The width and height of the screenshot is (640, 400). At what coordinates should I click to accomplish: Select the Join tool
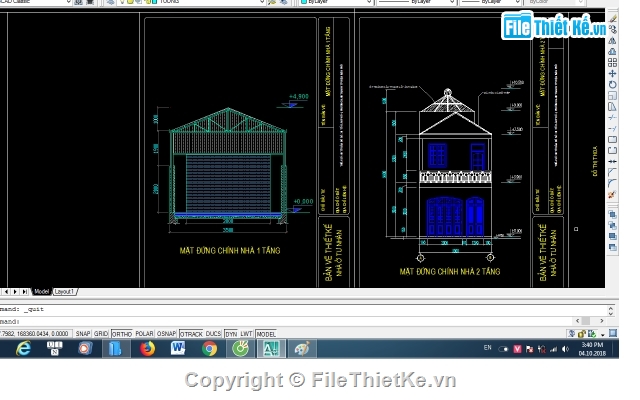(613, 162)
